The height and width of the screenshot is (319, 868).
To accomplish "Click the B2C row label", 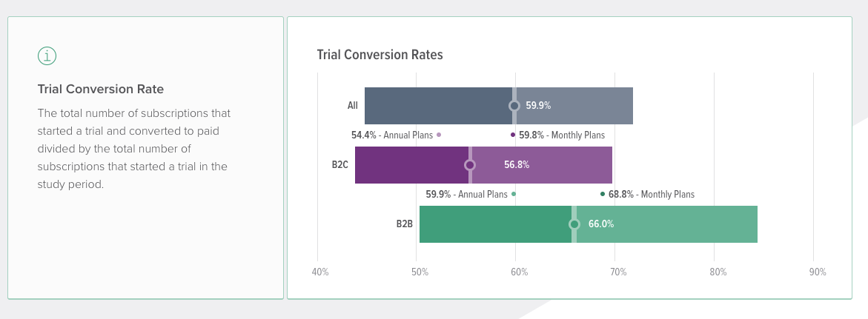I will click(x=340, y=165).
